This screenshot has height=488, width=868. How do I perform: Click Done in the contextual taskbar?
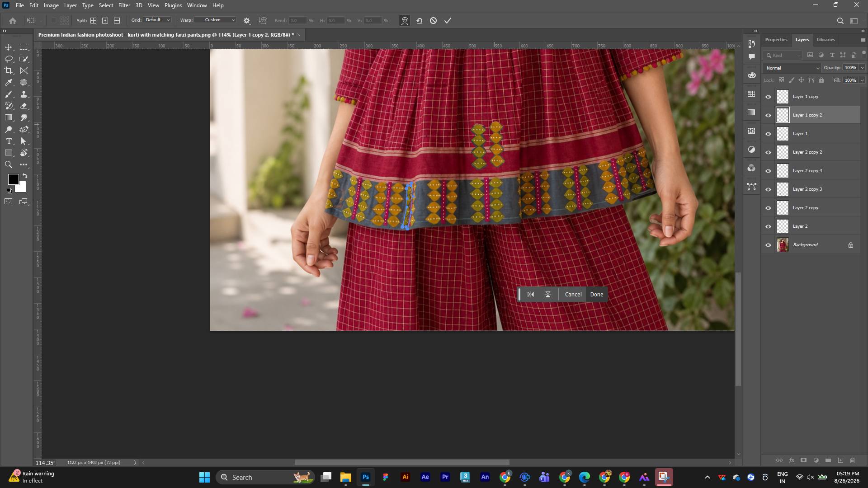click(x=597, y=295)
